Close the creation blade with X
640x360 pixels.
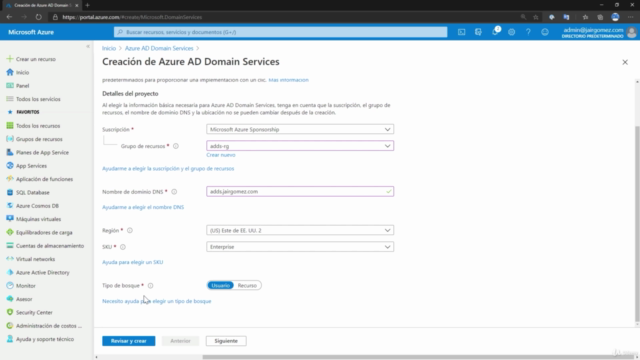[625, 62]
